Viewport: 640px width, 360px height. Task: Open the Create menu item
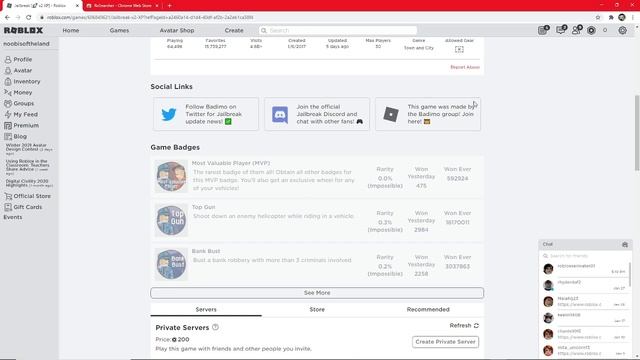coord(234,30)
